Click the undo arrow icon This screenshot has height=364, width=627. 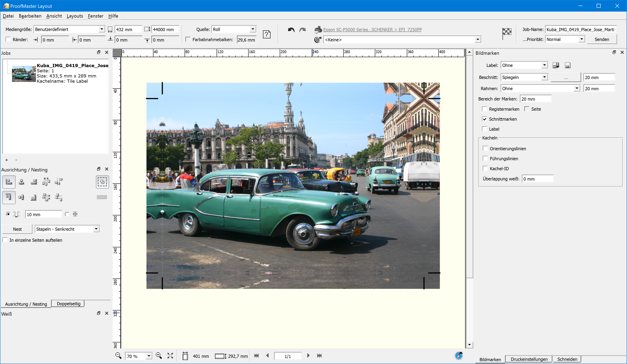pos(291,30)
